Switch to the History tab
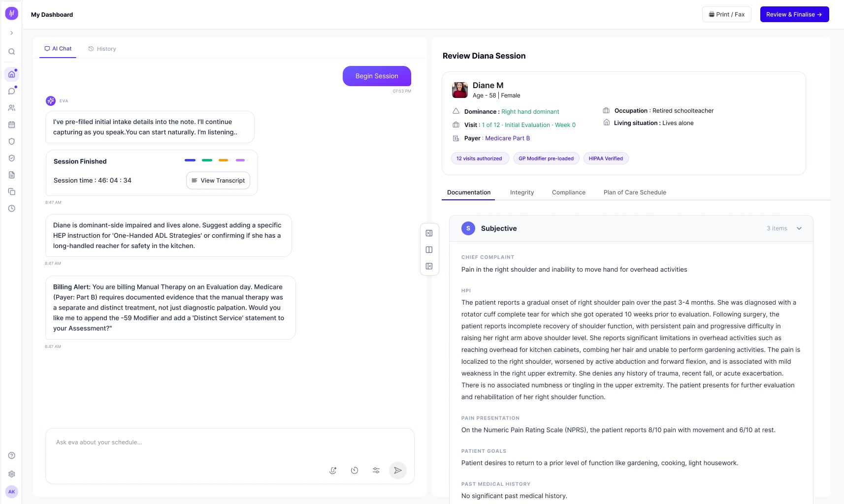Screen dimensions: 844x504 coord(102,49)
